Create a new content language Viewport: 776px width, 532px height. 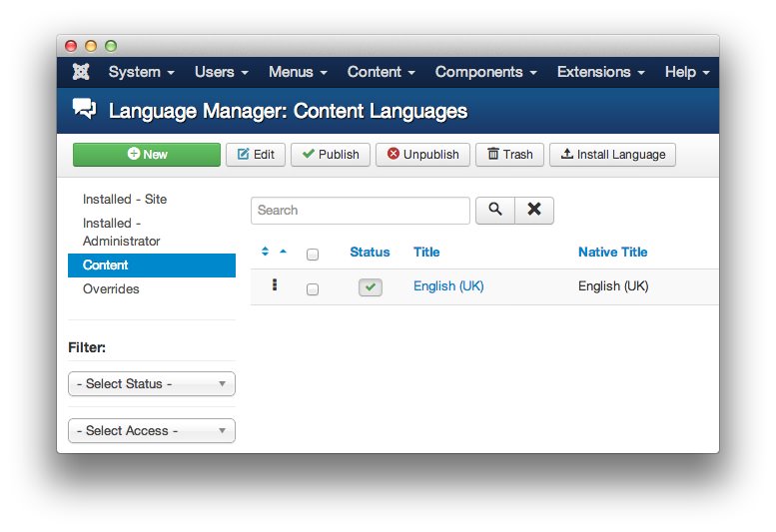147,155
